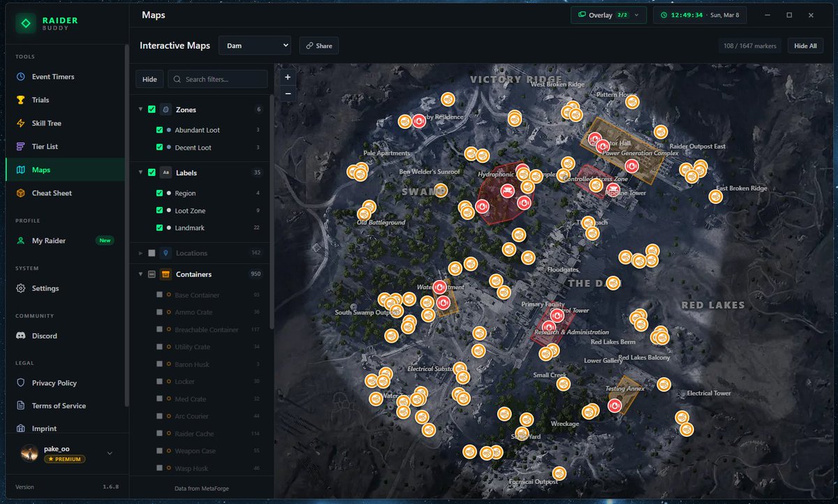Click Share button
The width and height of the screenshot is (838, 504).
[x=318, y=45]
